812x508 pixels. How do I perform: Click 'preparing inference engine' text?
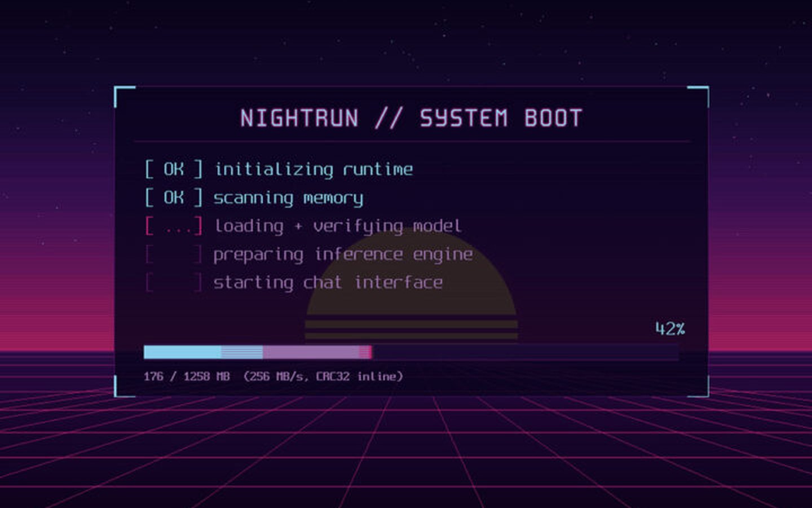[x=343, y=255]
